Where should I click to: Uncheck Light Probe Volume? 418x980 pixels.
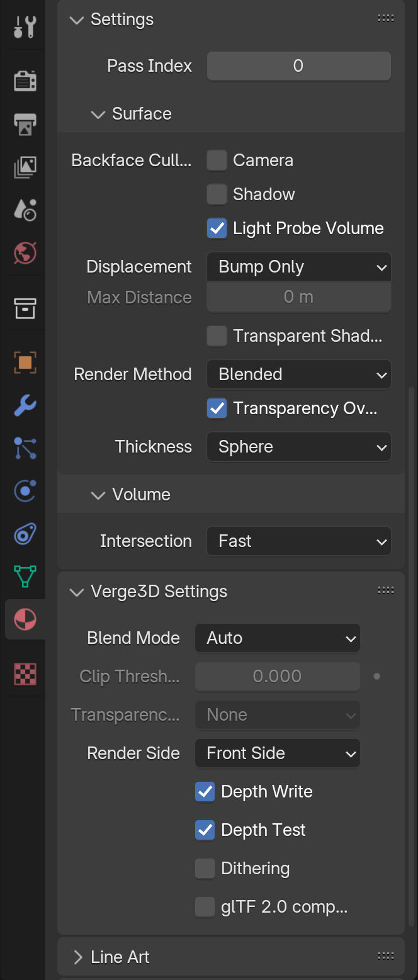click(217, 228)
